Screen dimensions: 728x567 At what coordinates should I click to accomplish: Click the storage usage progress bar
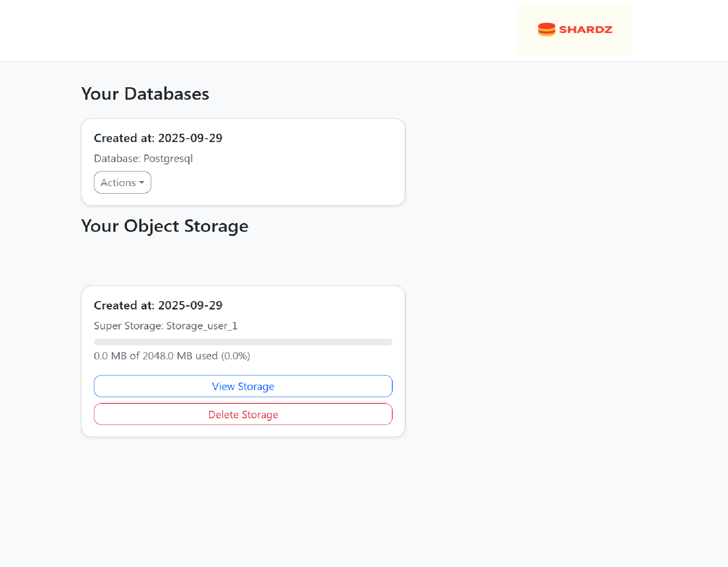click(x=243, y=342)
